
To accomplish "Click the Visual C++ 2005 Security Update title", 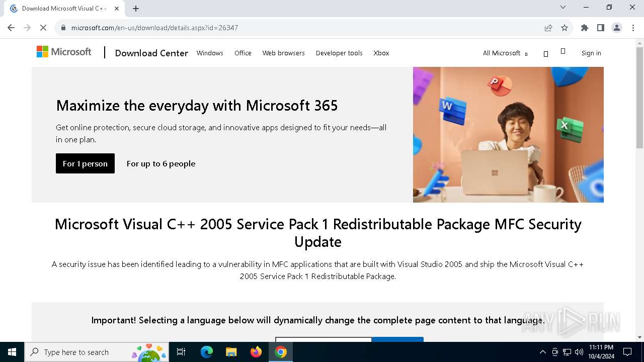I will [318, 233].
